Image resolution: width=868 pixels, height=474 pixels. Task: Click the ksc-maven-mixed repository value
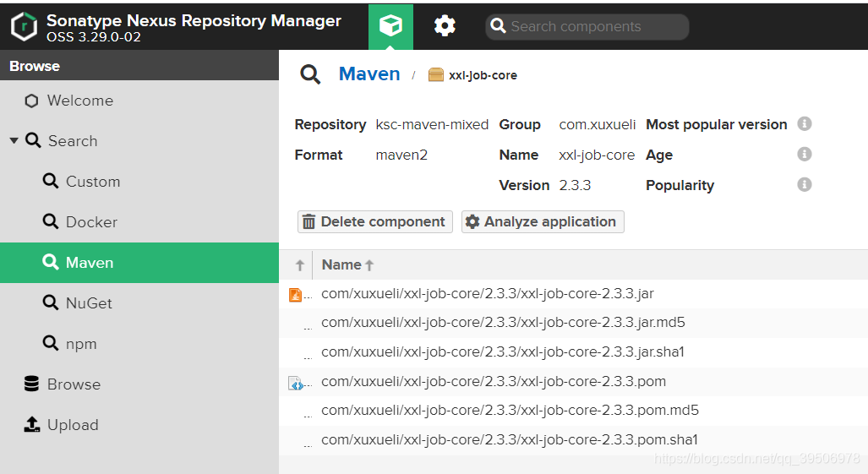pyautogui.click(x=432, y=124)
